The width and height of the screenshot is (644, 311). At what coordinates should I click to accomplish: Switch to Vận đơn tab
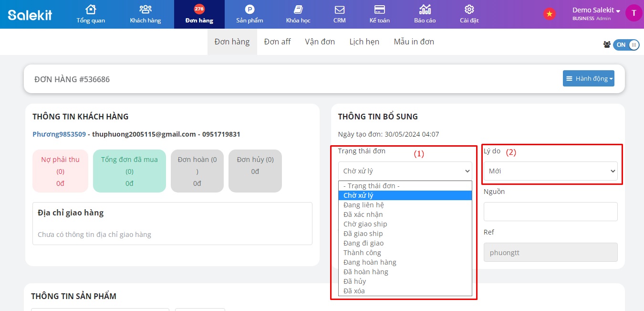tap(320, 42)
